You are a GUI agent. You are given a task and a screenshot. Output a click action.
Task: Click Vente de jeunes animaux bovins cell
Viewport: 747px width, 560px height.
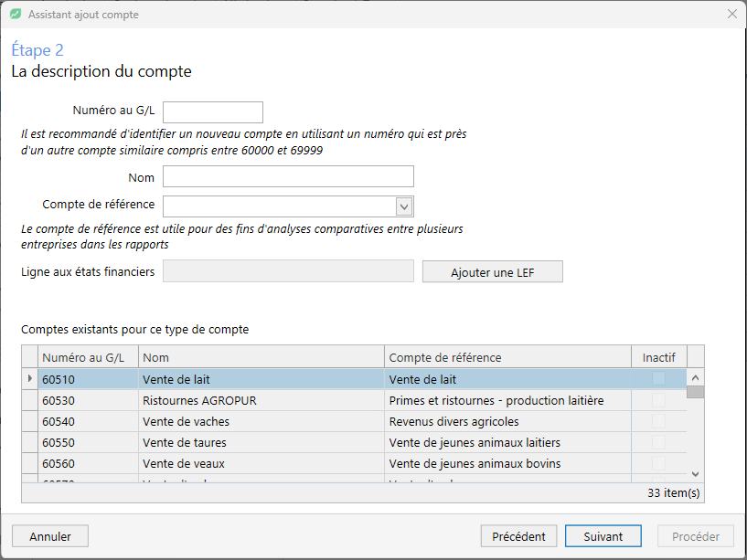tap(507, 463)
